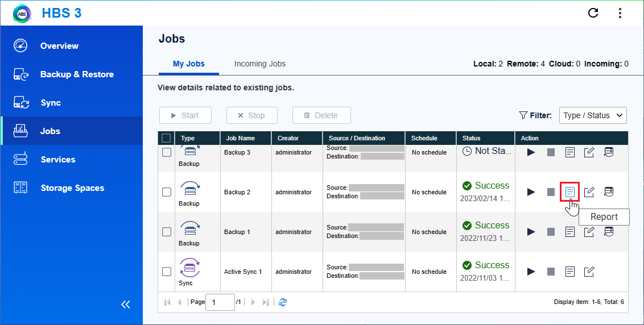Start the Backup 2 job with its play icon
The height and width of the screenshot is (325, 644).
531,192
